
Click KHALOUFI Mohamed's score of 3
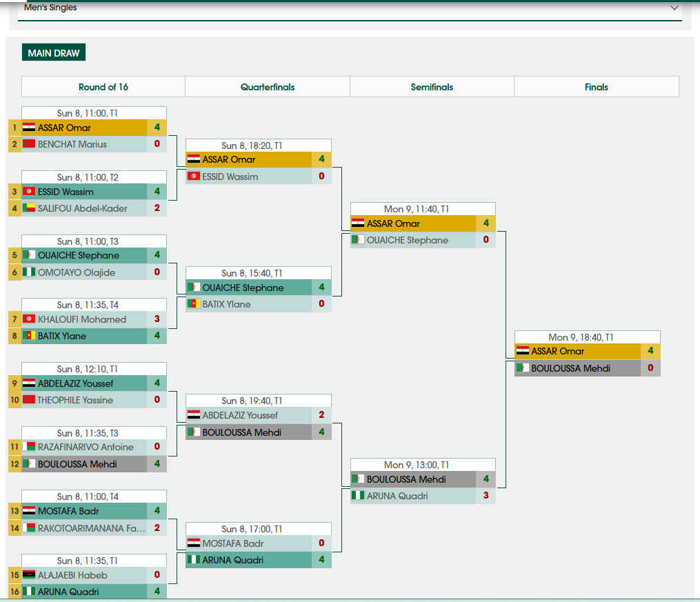point(157,319)
